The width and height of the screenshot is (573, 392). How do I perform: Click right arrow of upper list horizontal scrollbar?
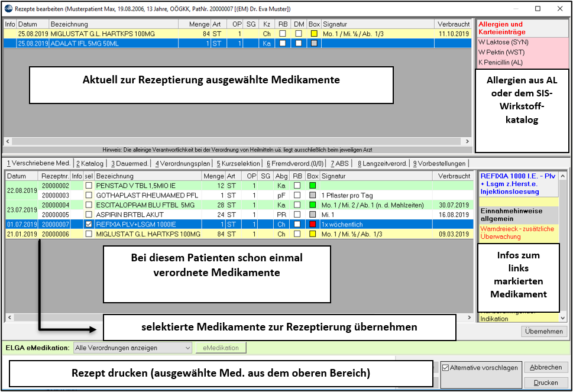click(x=467, y=141)
